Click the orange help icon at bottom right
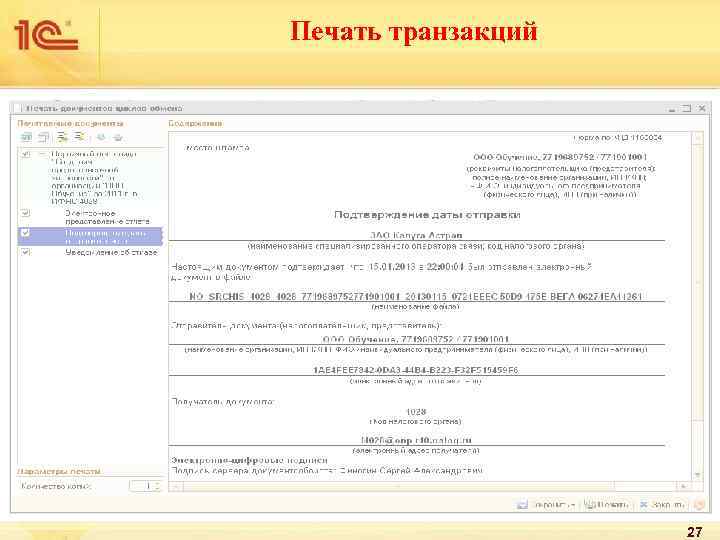Screen dimensions: 720x540 pos(700,505)
